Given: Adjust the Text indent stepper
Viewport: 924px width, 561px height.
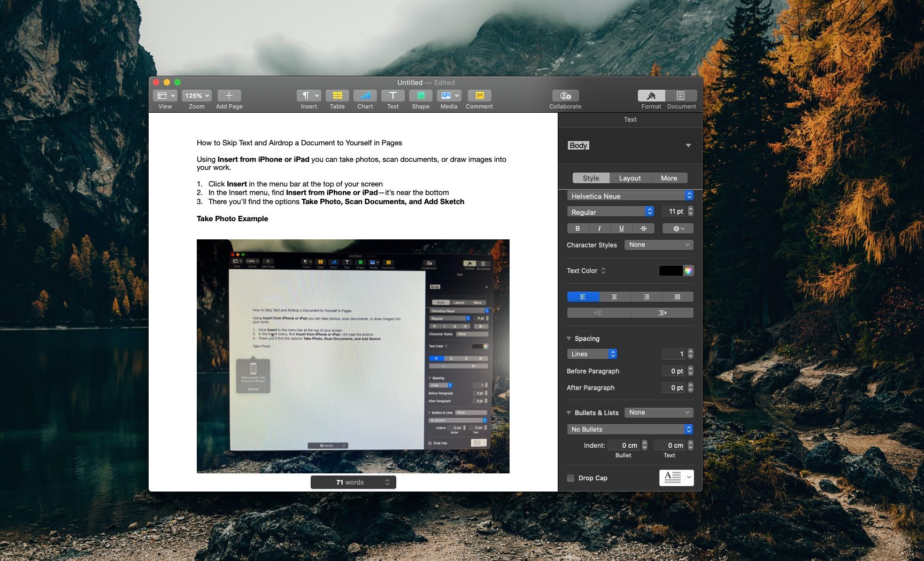Looking at the screenshot, I should click(x=690, y=445).
